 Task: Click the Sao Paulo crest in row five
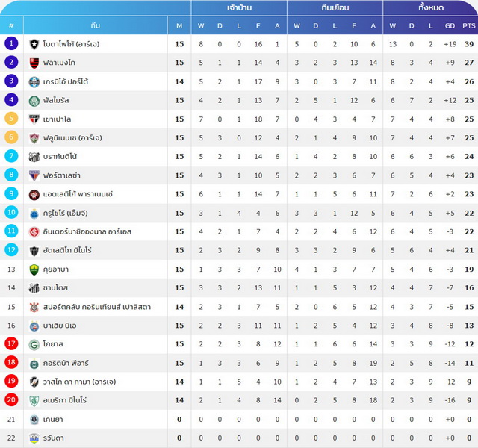click(34, 119)
